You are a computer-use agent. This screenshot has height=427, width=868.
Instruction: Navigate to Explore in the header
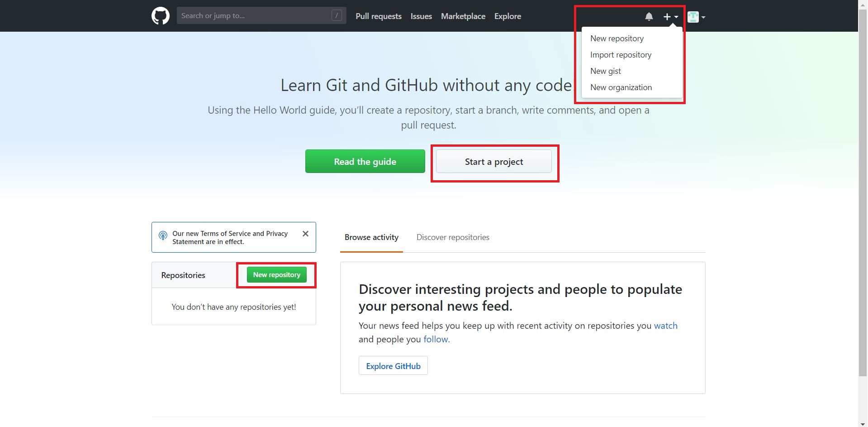tap(508, 16)
